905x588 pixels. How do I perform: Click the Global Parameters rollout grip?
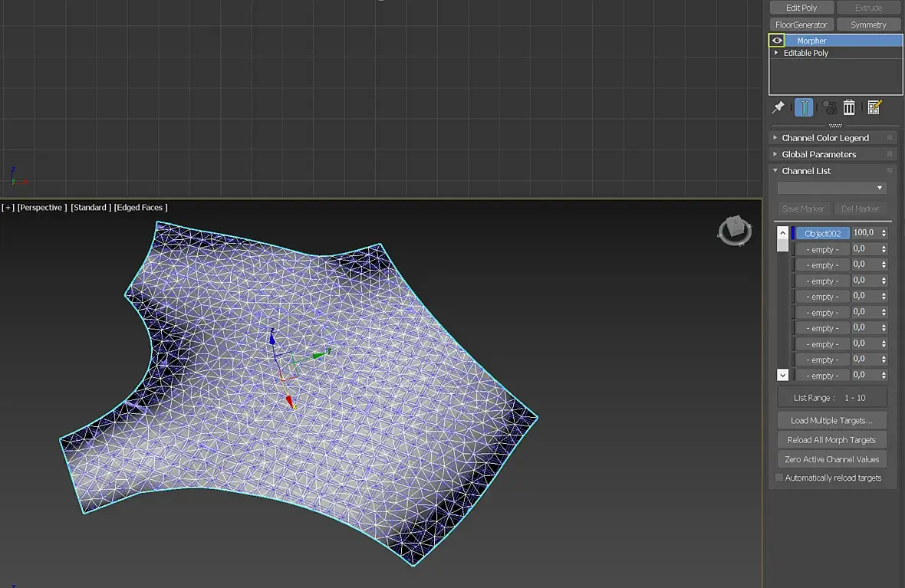tap(890, 154)
